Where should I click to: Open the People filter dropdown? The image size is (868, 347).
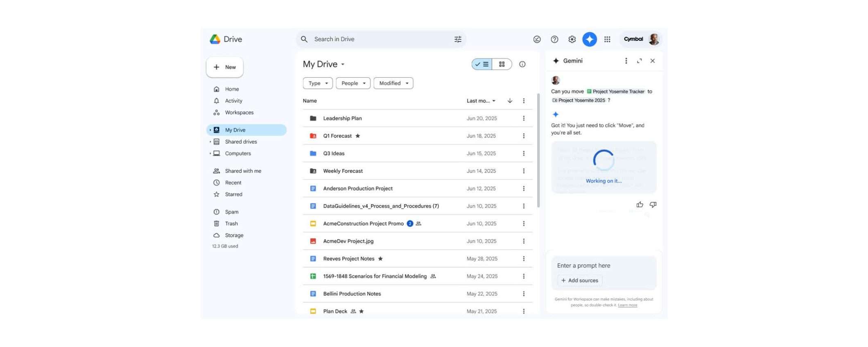point(353,83)
